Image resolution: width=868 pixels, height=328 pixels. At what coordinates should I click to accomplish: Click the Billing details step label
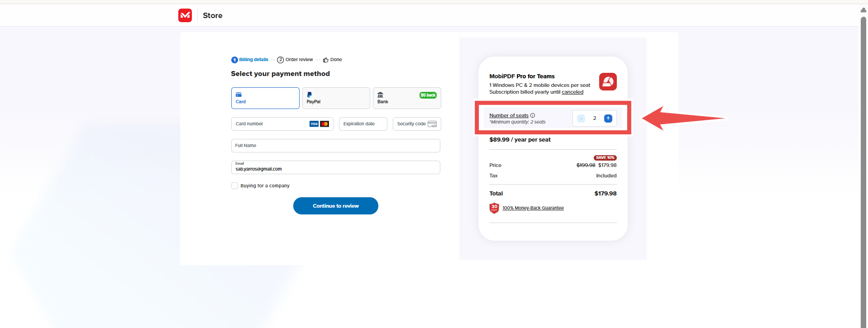(254, 60)
